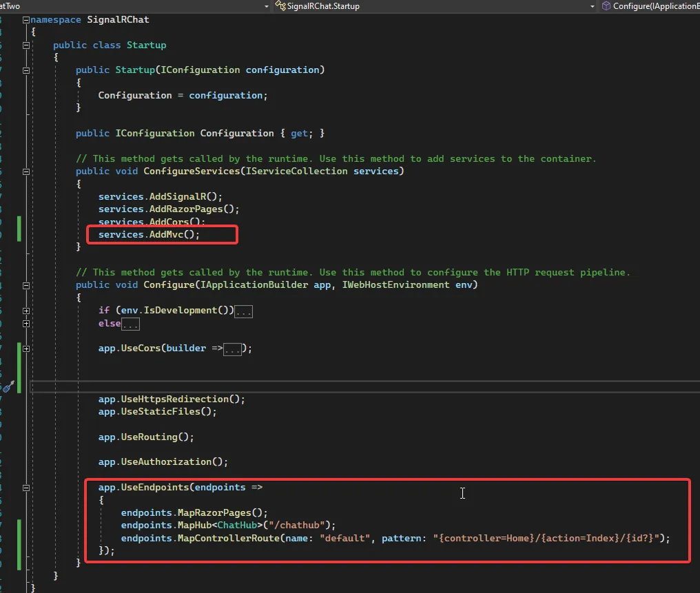Expand the collapsed else block with plus box
The image size is (700, 593).
(26, 324)
